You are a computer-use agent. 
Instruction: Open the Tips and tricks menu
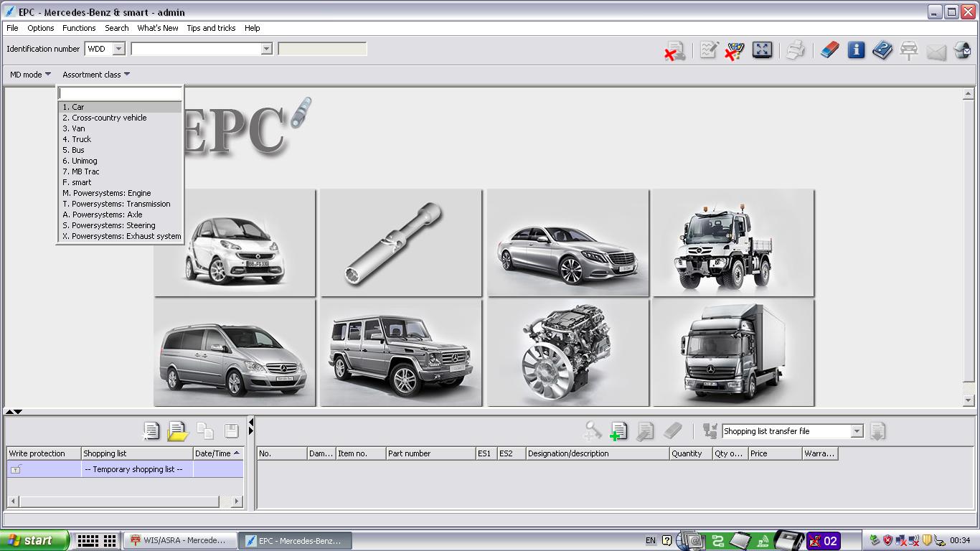tap(211, 28)
